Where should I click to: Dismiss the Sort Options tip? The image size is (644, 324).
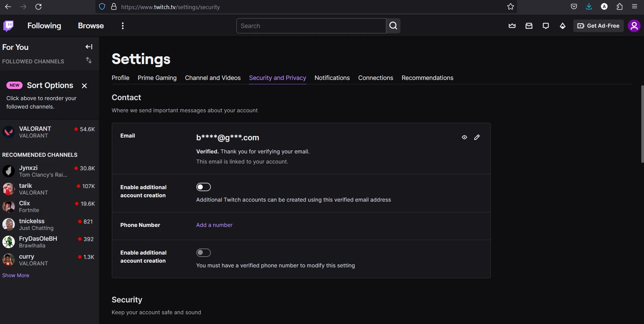85,86
